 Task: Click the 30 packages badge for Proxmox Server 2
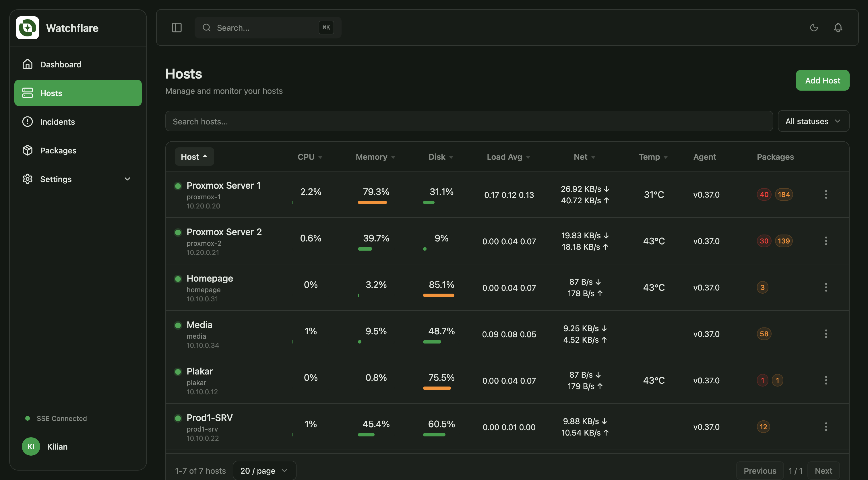point(764,241)
